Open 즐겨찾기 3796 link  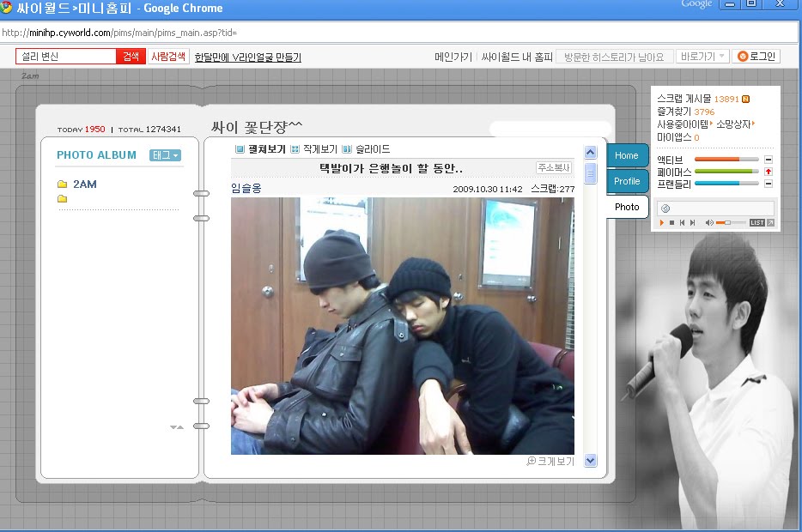tap(685, 112)
